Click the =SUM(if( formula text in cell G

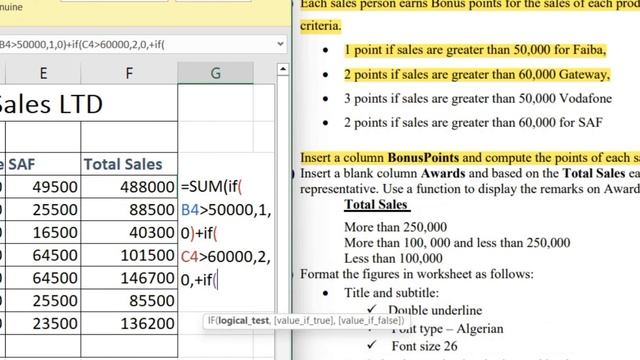tap(211, 187)
